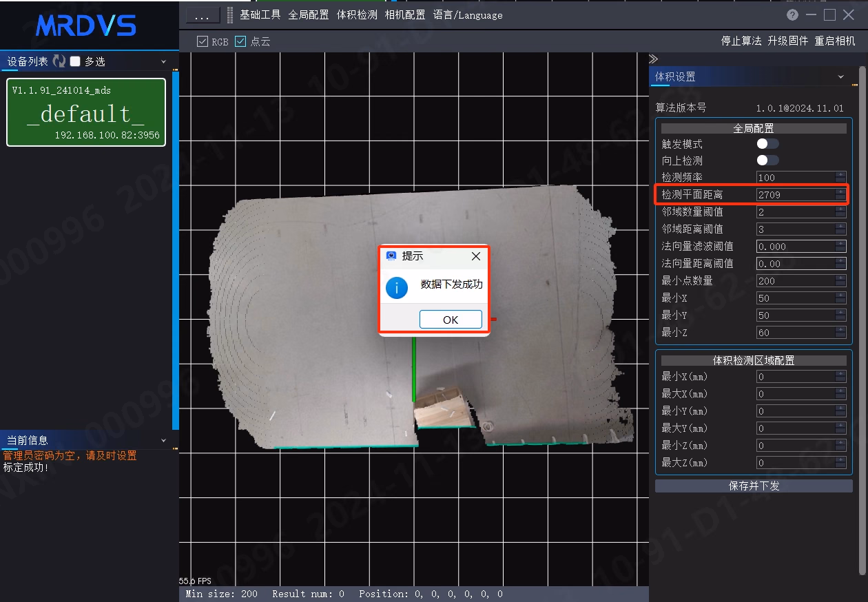The image size is (868, 602).
Task: Collapse the 当前信息 panel arrow
Action: (164, 440)
